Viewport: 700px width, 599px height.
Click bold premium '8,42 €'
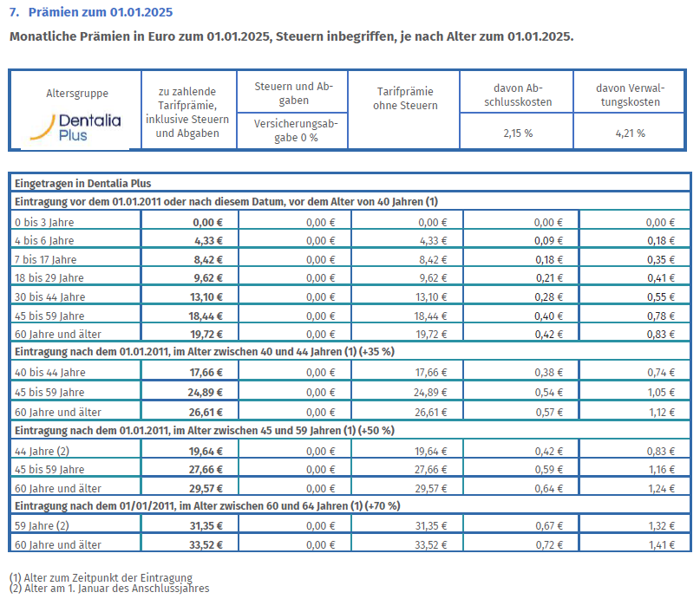[208, 259]
